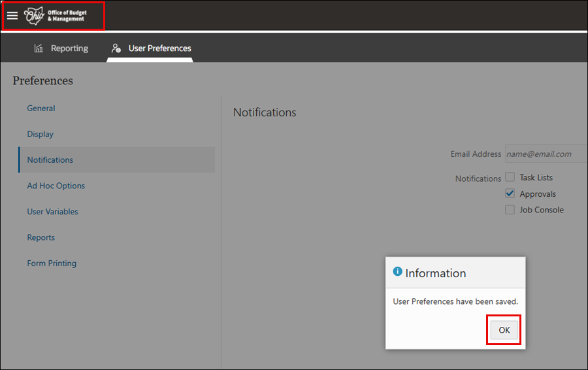This screenshot has width=588, height=370.
Task: Select the User Preferences tab
Action: pyautogui.click(x=151, y=48)
